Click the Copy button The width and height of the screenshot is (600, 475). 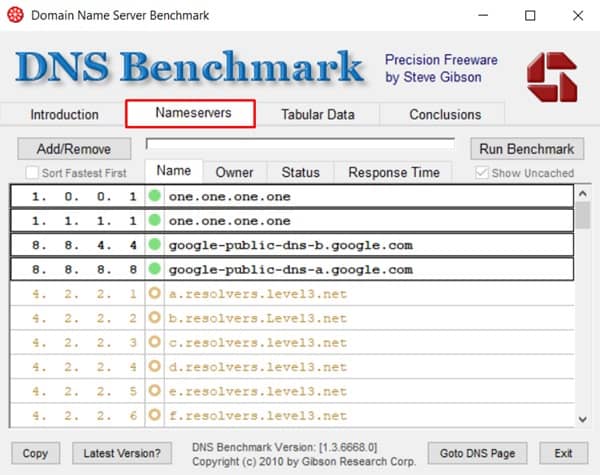(35, 453)
